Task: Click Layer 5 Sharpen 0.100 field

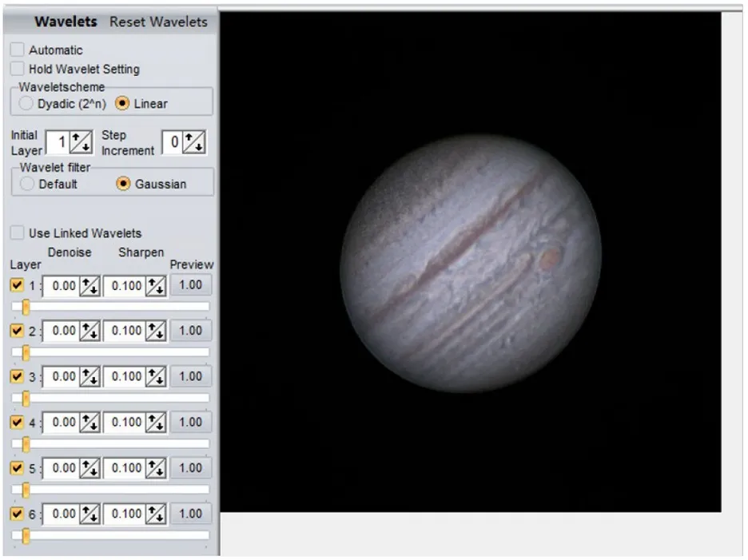Action: pos(125,468)
